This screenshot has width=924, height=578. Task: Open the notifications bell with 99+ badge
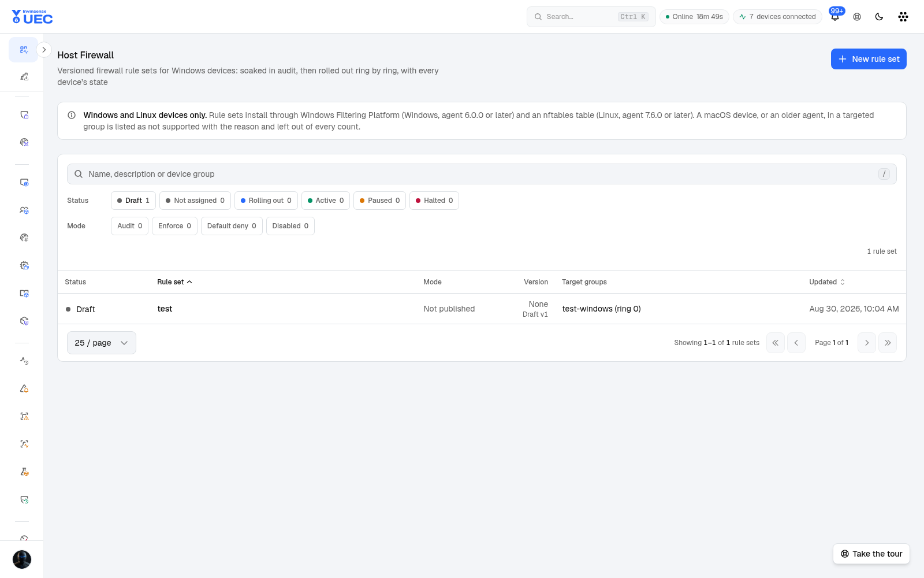(x=835, y=16)
